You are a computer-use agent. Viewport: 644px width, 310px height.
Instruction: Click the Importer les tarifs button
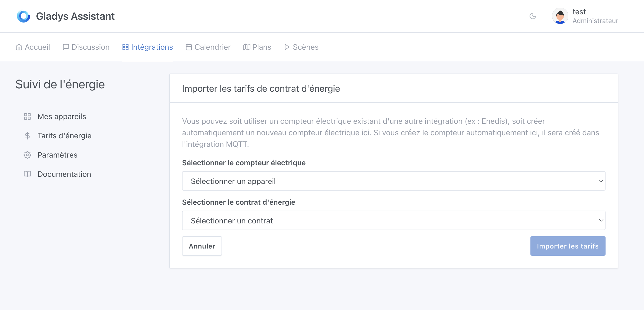pos(568,246)
